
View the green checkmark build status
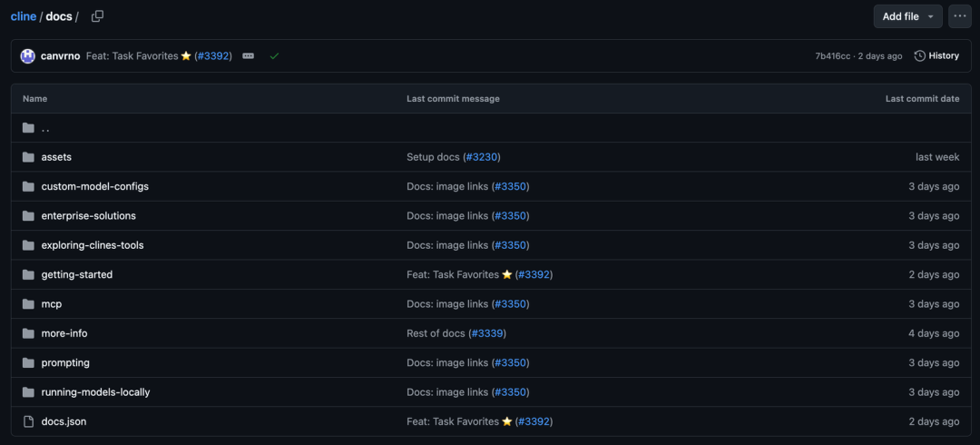coord(274,55)
